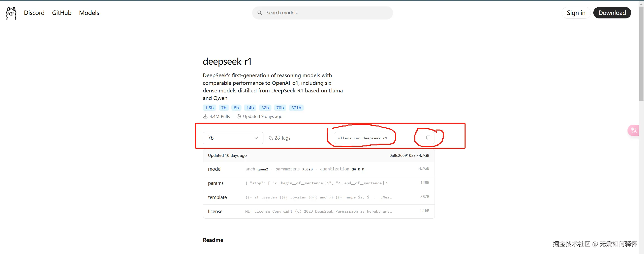Go to the Models page
Screen dimensions: 644x254
pos(89,13)
